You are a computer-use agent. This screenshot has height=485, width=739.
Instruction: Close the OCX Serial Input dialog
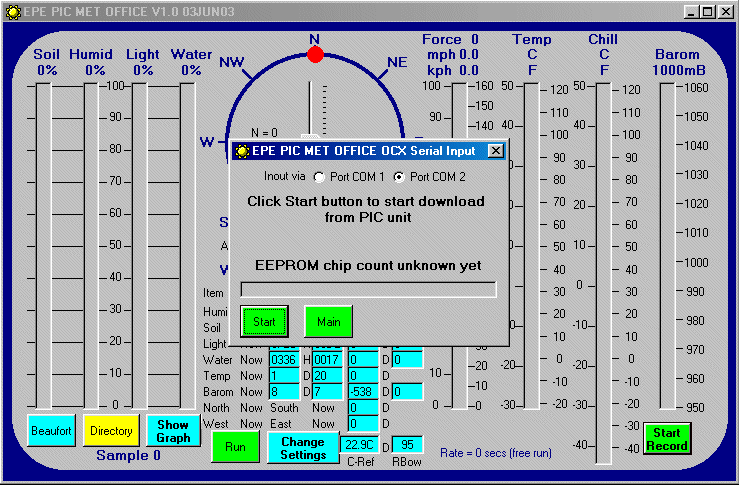(495, 151)
